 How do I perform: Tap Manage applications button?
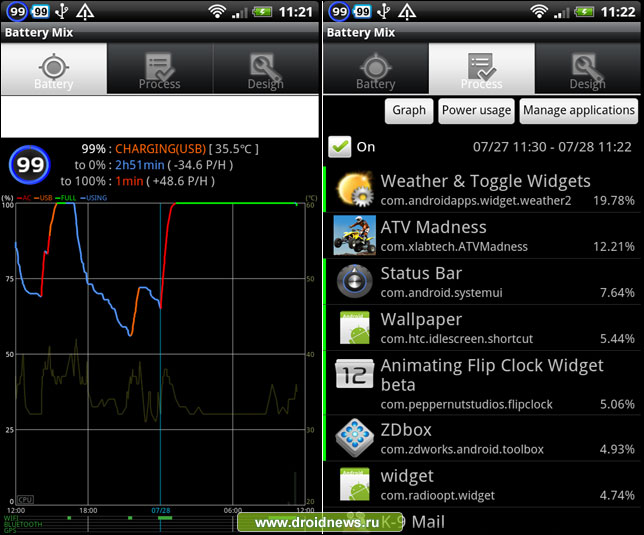(579, 110)
